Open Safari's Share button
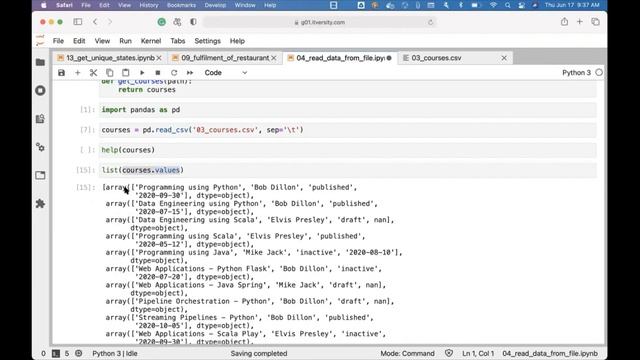This screenshot has width=640, height=360. coord(564,22)
